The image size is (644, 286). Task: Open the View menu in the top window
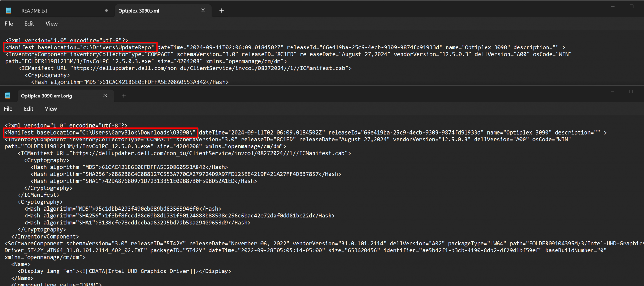(51, 24)
